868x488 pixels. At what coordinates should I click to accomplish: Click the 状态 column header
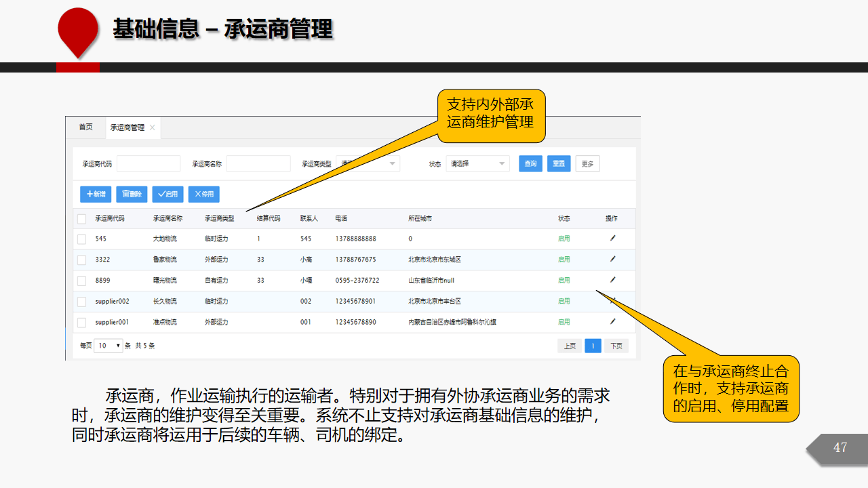pyautogui.click(x=564, y=218)
